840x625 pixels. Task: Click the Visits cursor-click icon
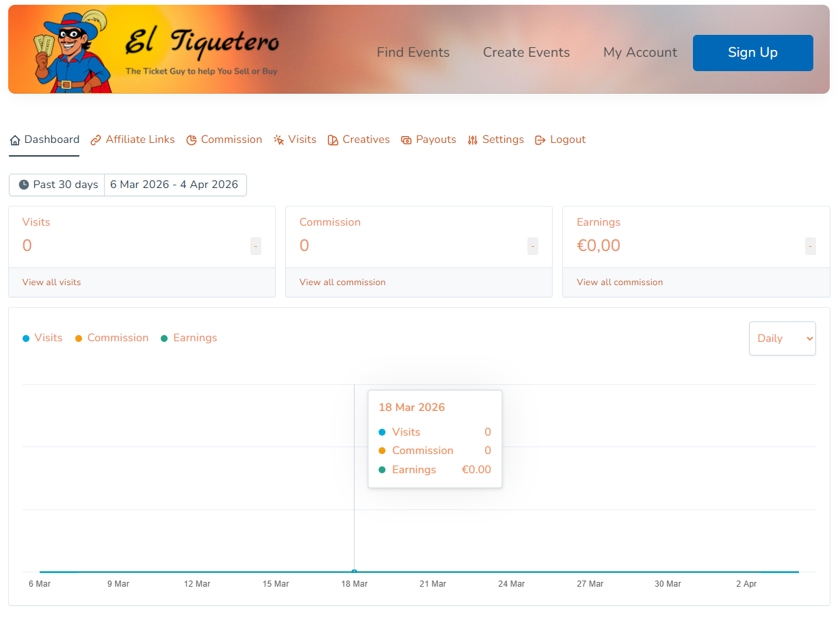pyautogui.click(x=279, y=140)
